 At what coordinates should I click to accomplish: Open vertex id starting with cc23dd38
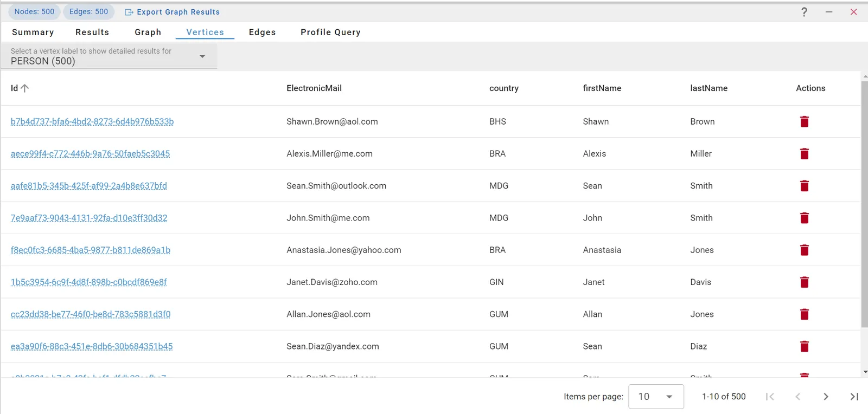91,314
